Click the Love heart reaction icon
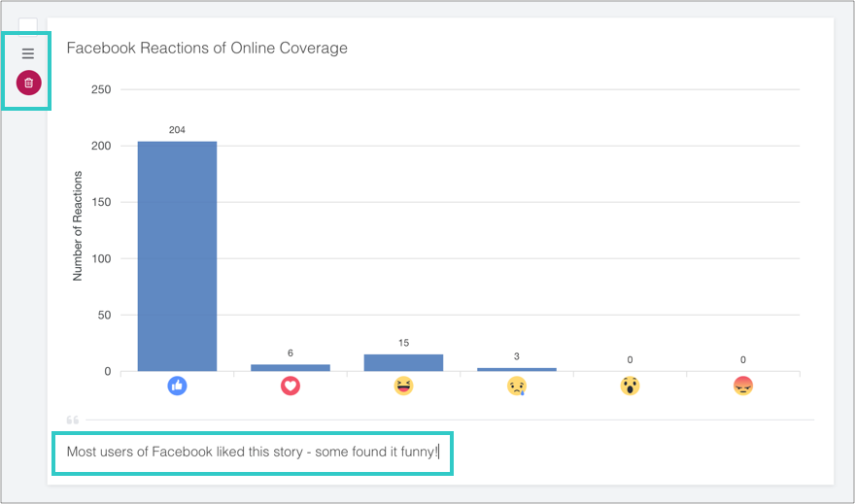 pyautogui.click(x=291, y=386)
